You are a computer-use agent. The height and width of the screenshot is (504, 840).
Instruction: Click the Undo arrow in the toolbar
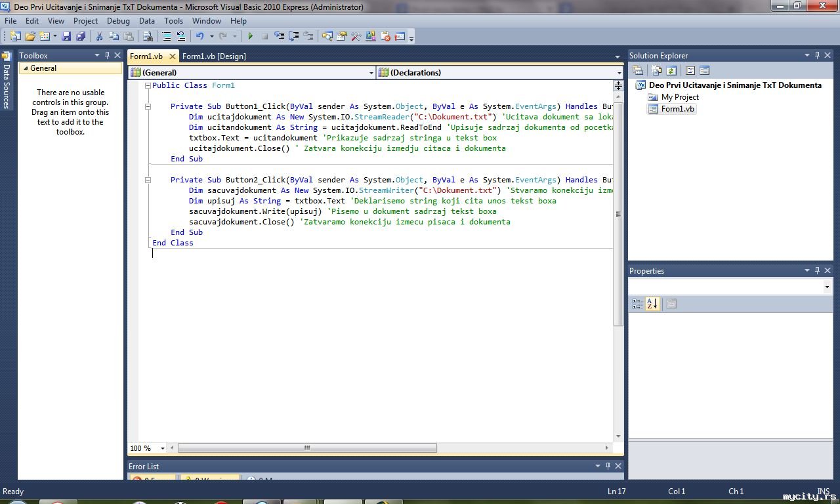pos(199,37)
